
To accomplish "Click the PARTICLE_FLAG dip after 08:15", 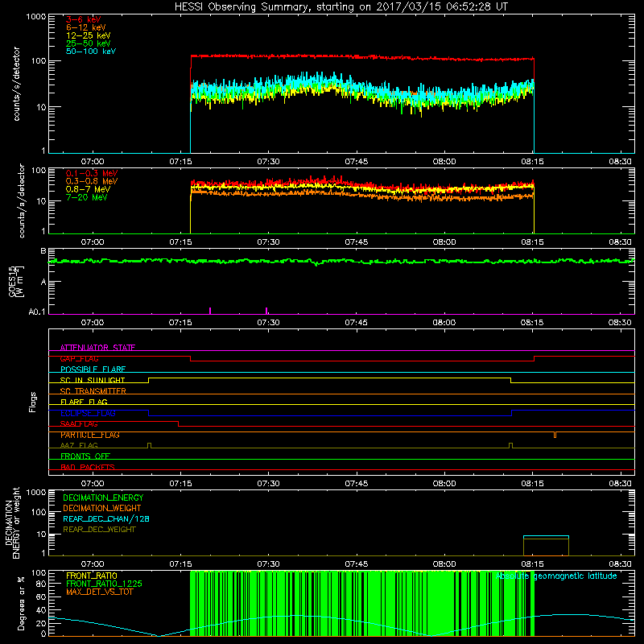I will click(555, 435).
